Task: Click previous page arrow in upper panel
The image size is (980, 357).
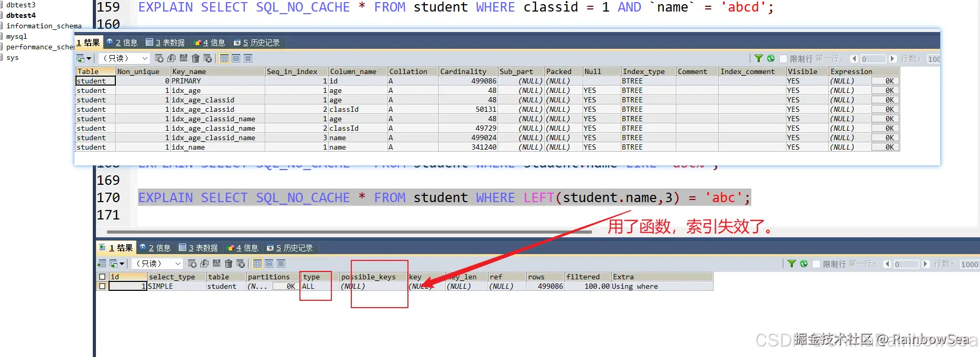Action: pyautogui.click(x=854, y=59)
